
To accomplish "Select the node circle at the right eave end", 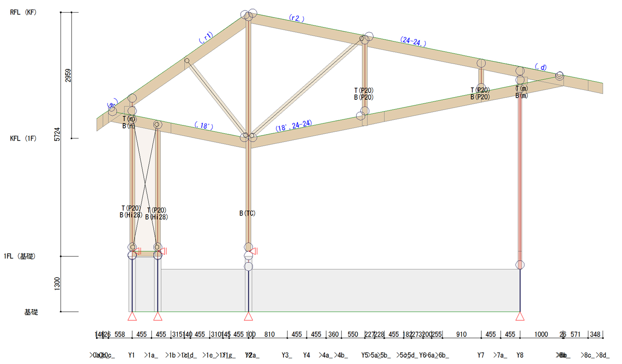I will pyautogui.click(x=559, y=76).
